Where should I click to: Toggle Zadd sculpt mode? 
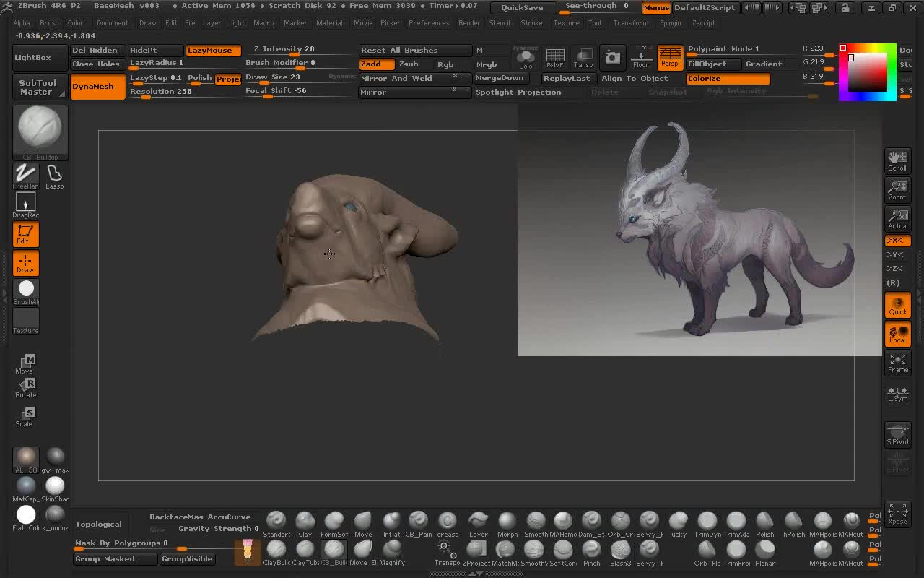(377, 64)
